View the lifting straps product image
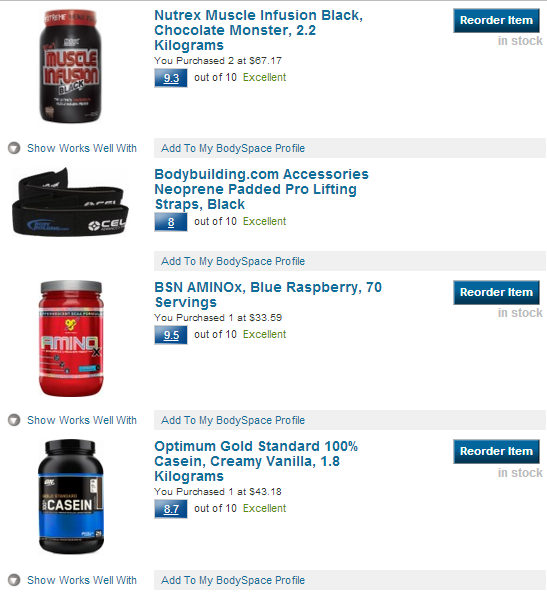 70,202
